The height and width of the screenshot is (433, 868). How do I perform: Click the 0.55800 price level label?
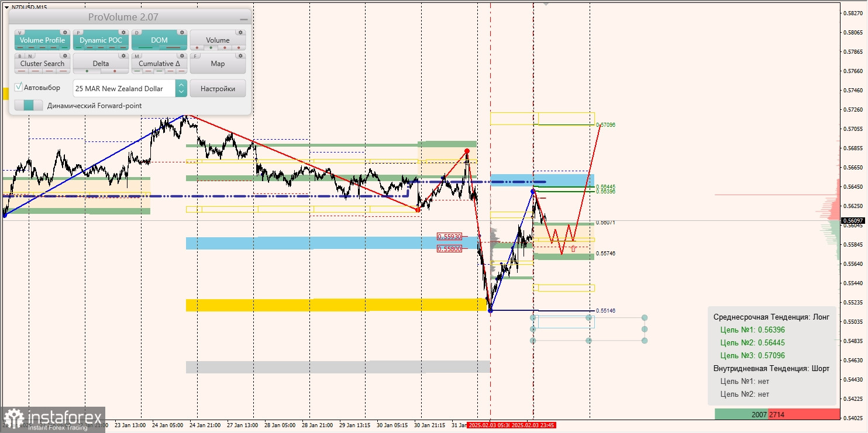[x=449, y=248]
